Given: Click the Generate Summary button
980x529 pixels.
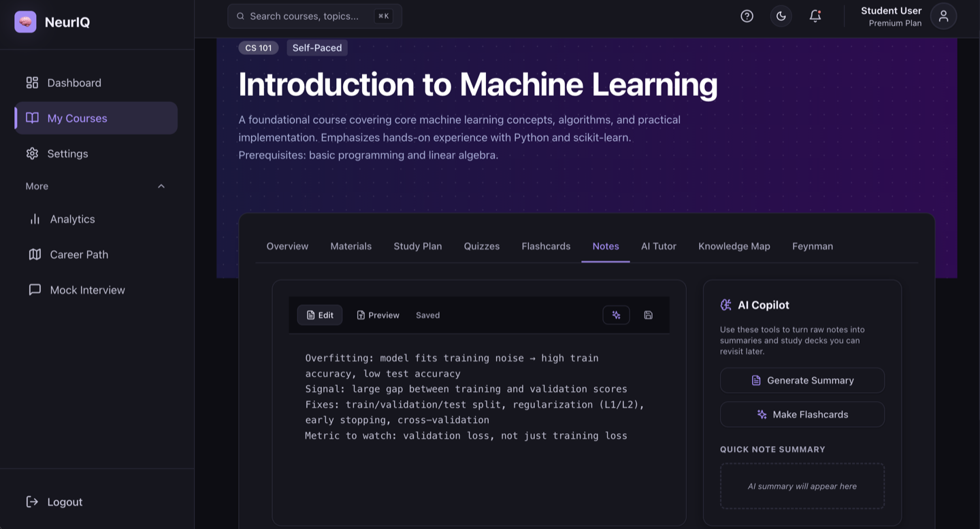Looking at the screenshot, I should click(x=802, y=380).
